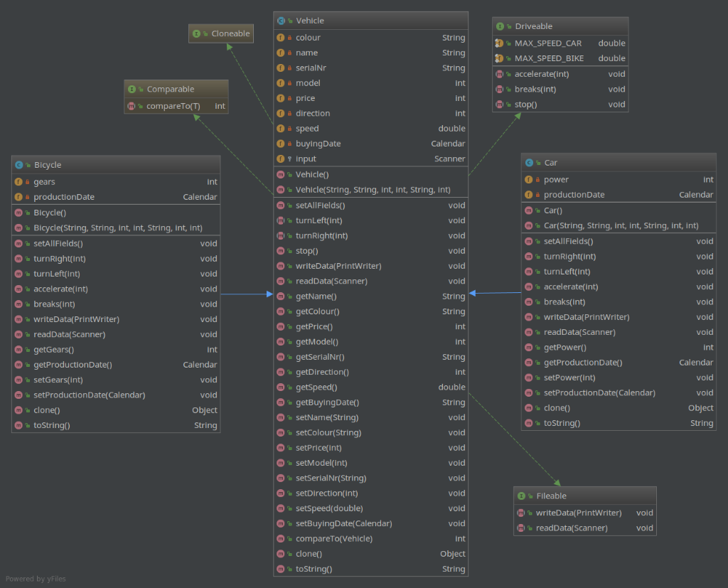Image resolution: width=728 pixels, height=588 pixels.
Task: Click the Car class icon
Action: point(529,163)
